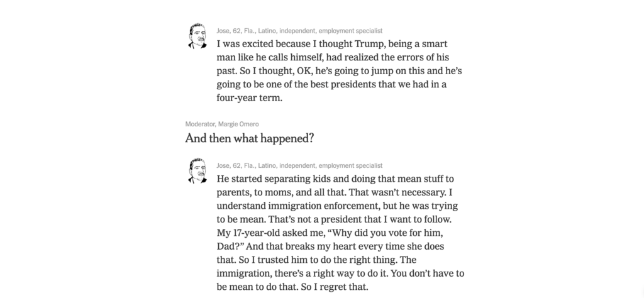The image size is (644, 298).
Task: Click the 'Moderator, Margie Omero' label
Action: pyautogui.click(x=222, y=124)
